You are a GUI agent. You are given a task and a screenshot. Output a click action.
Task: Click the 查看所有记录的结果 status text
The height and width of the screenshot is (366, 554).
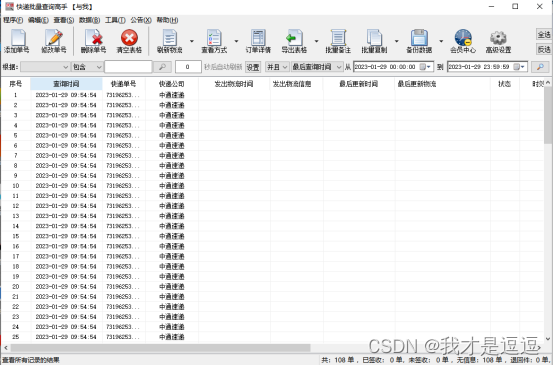coord(31,360)
